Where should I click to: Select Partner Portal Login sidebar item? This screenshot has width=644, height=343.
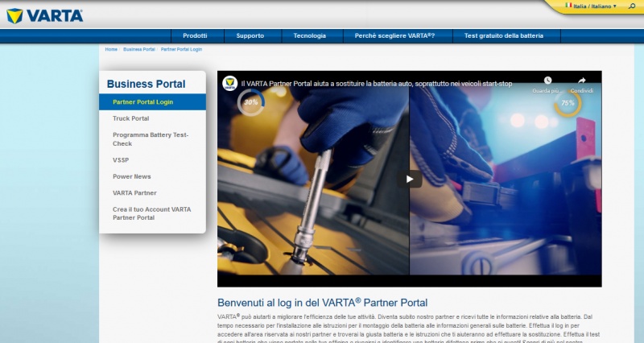tap(152, 102)
